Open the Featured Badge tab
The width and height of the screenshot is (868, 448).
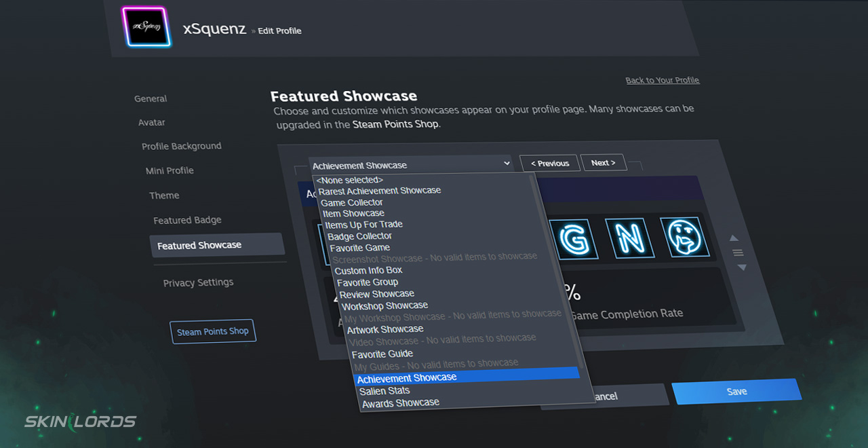(x=187, y=220)
